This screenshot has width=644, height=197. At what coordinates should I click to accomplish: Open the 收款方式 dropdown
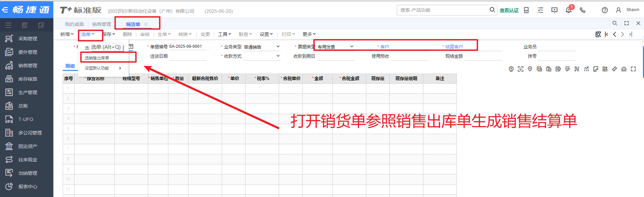[278, 56]
